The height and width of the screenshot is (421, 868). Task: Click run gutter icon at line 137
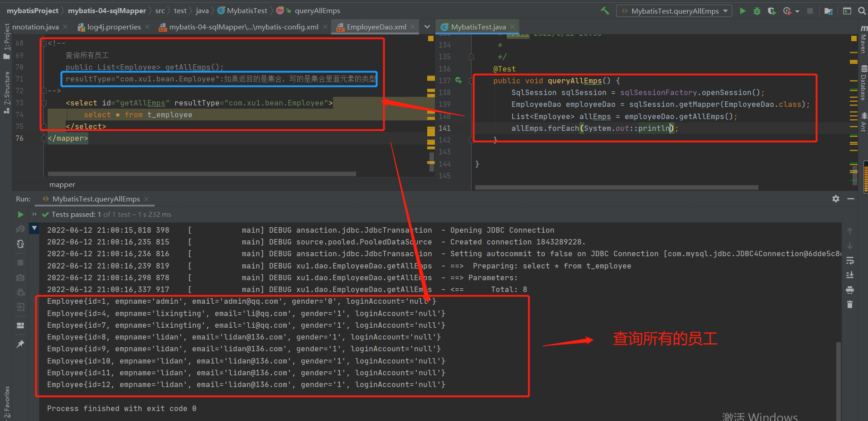tap(458, 80)
